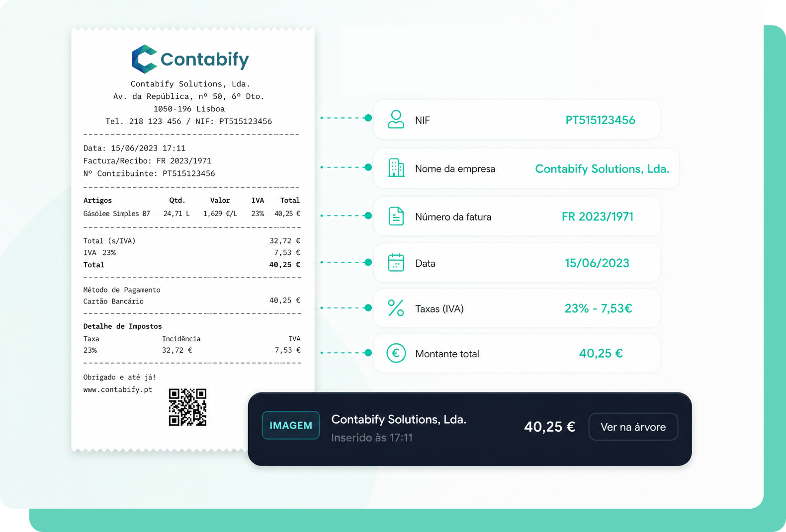
Task: Click "Nº Contribuinte: PT515123456" on the receipt
Action: [x=149, y=173]
